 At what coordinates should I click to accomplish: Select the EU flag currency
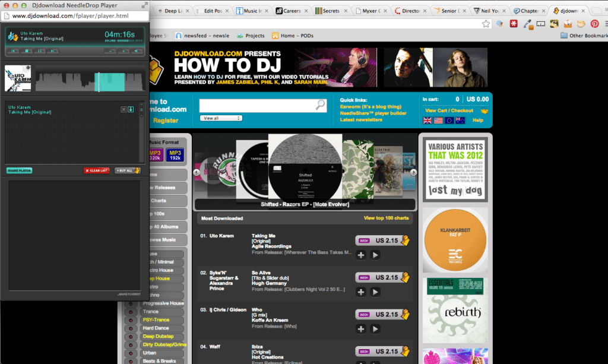449,121
